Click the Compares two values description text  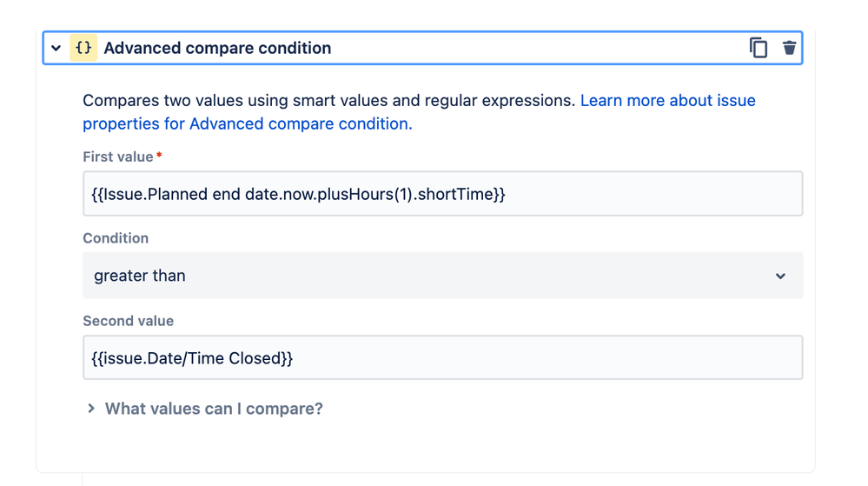point(328,100)
